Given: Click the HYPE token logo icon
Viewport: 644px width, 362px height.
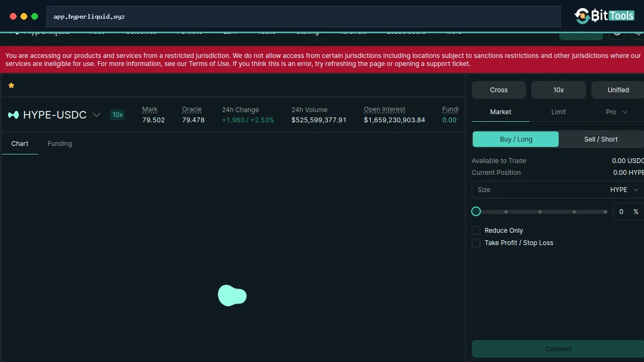Looking at the screenshot, I should 13,115.
